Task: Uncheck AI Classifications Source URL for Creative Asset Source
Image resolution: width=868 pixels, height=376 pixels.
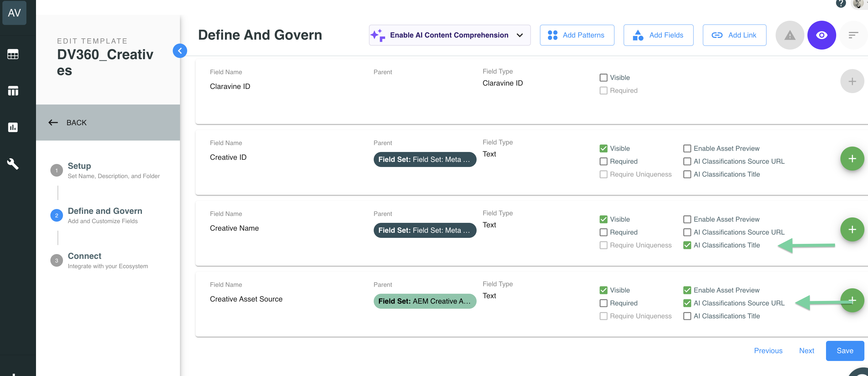Action: pyautogui.click(x=687, y=303)
